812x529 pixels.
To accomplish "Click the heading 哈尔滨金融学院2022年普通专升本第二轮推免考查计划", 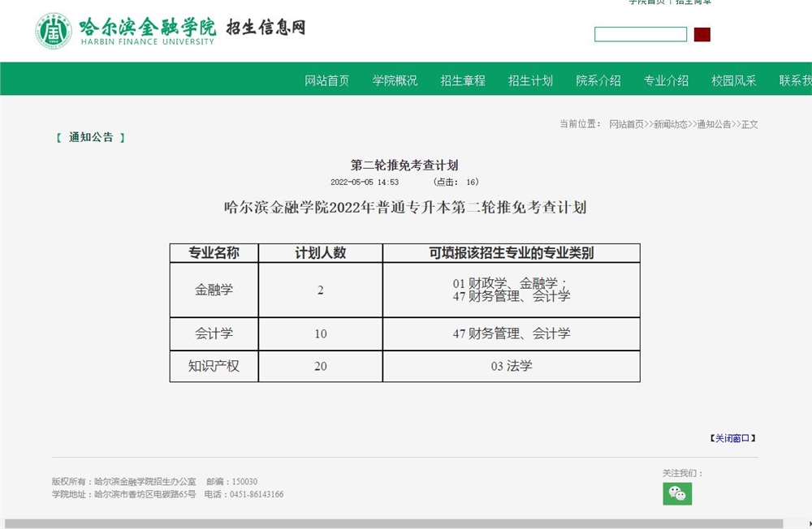I will coord(405,208).
